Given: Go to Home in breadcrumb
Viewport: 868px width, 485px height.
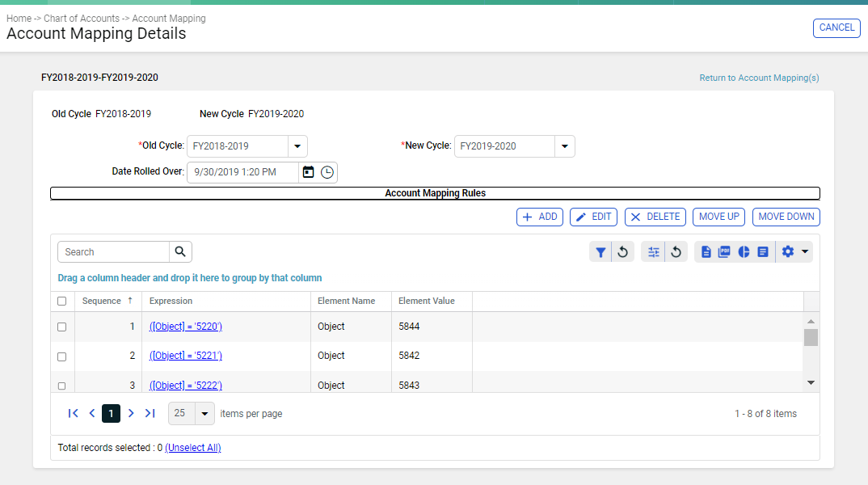Looking at the screenshot, I should [19, 19].
